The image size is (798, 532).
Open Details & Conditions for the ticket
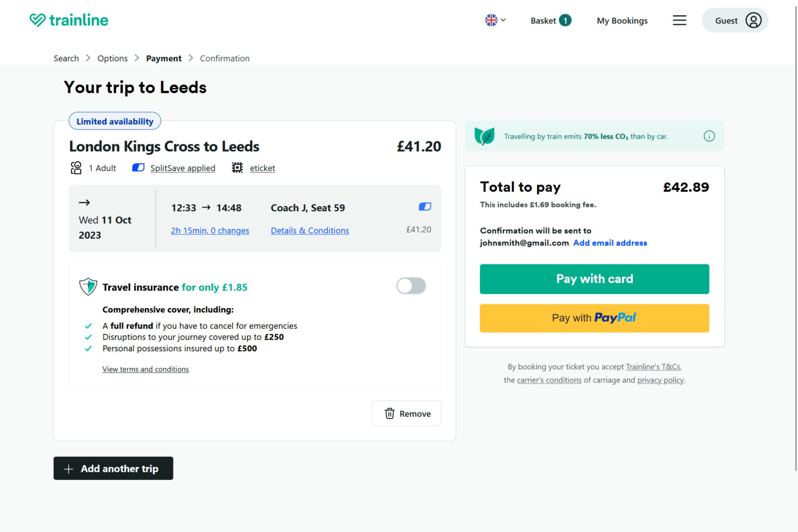click(310, 230)
